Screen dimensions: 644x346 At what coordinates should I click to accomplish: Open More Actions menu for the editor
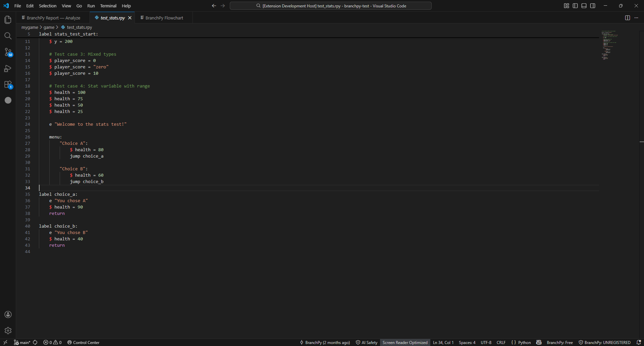(x=637, y=18)
